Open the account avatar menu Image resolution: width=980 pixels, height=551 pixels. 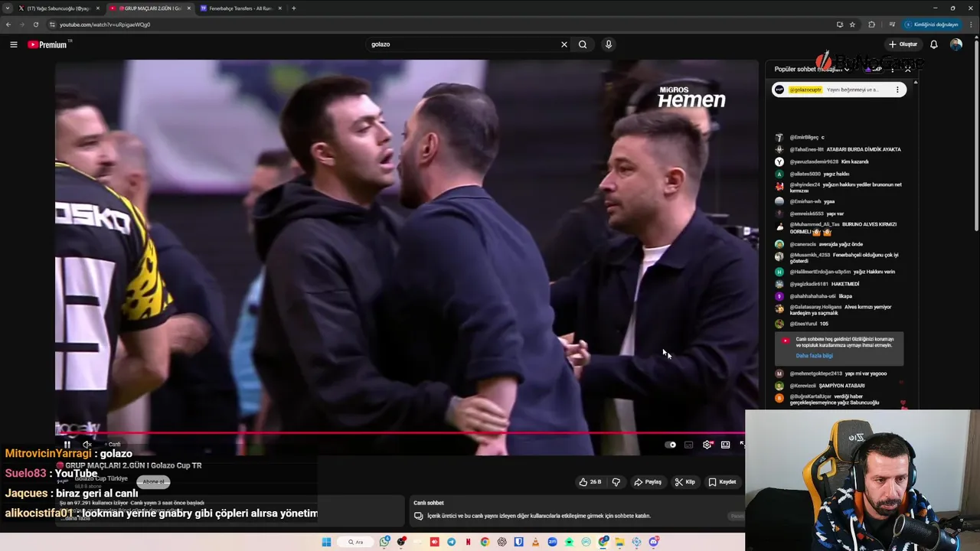click(956, 44)
